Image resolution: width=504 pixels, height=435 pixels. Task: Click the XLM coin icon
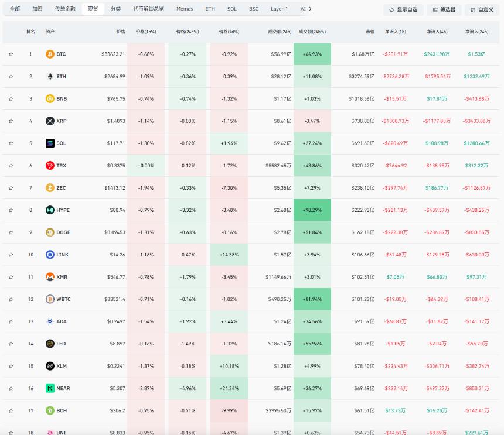[50, 366]
